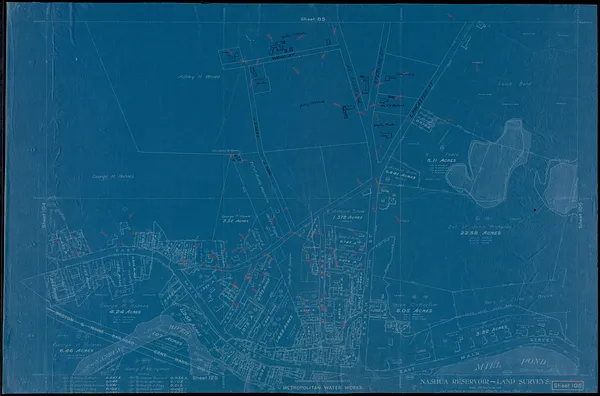Click the '3.32 ACRES' parcel label

pos(236,221)
